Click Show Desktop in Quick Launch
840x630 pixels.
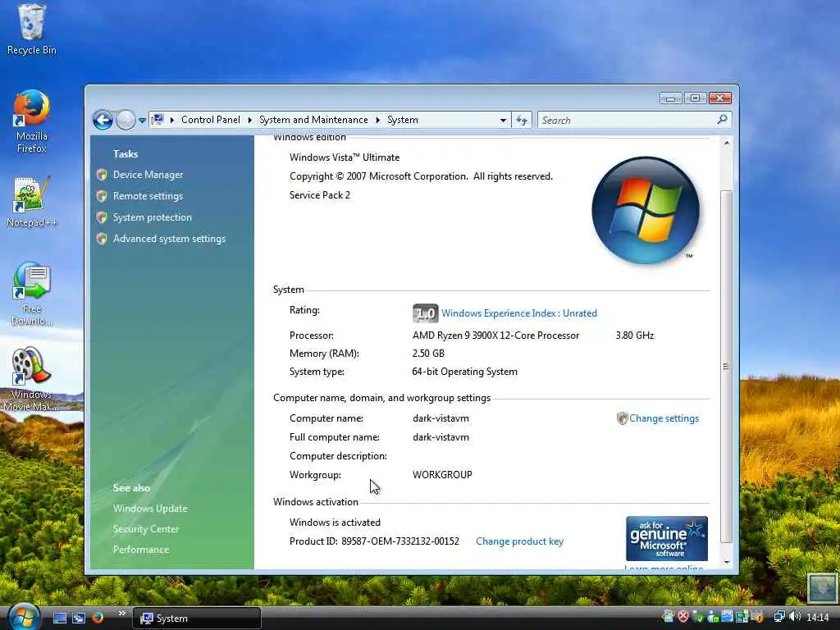click(60, 619)
